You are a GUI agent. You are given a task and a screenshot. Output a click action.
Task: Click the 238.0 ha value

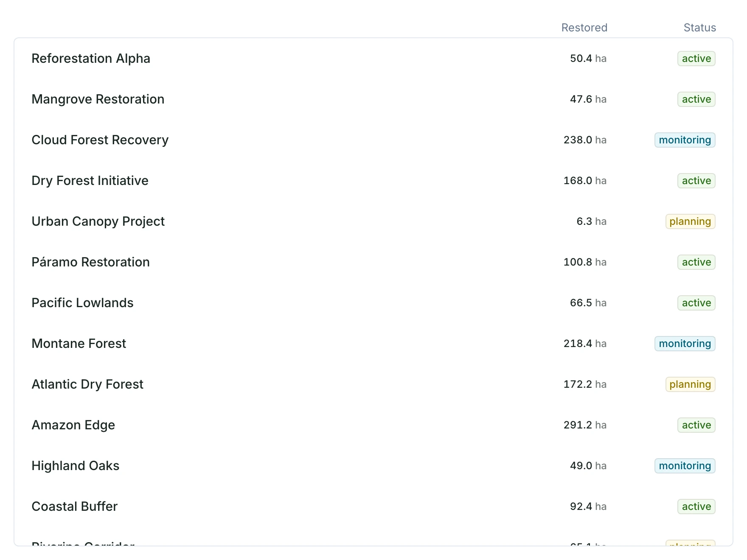pos(585,140)
